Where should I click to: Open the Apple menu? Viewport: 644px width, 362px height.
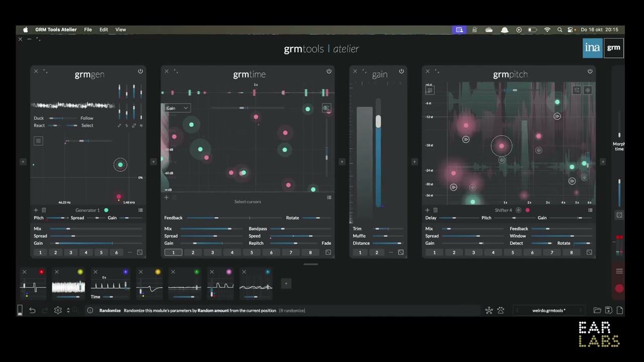25,30
